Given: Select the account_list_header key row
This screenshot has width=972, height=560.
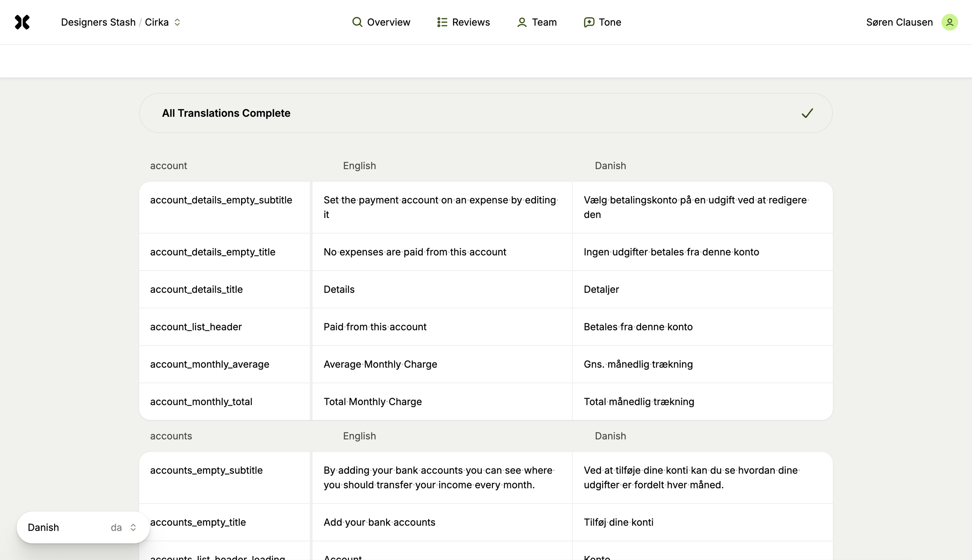Looking at the screenshot, I should (196, 327).
